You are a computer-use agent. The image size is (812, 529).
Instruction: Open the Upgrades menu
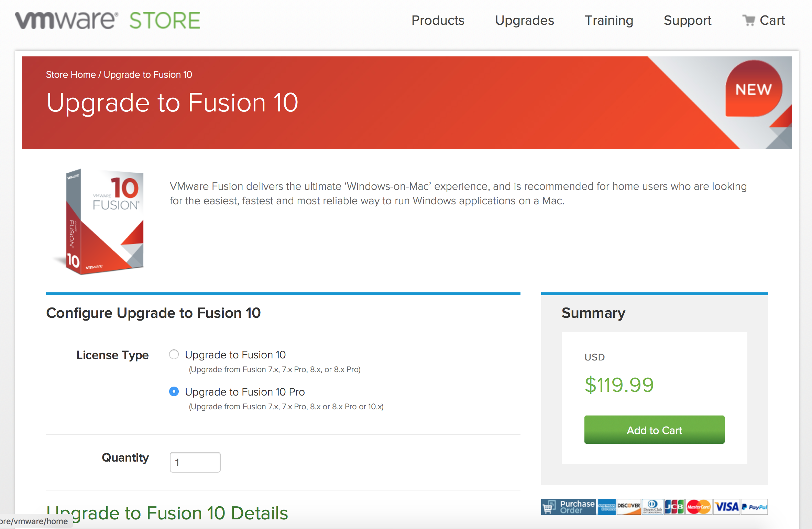click(x=524, y=21)
